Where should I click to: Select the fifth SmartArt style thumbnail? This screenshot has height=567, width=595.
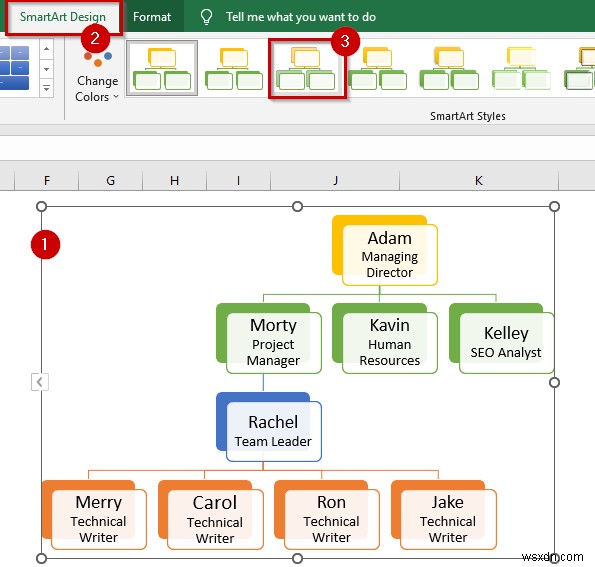449,68
